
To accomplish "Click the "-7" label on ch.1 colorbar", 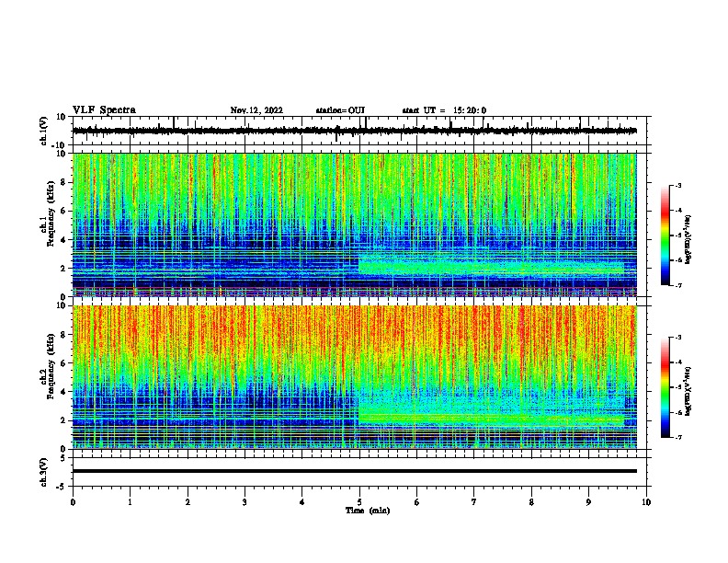I will [677, 285].
